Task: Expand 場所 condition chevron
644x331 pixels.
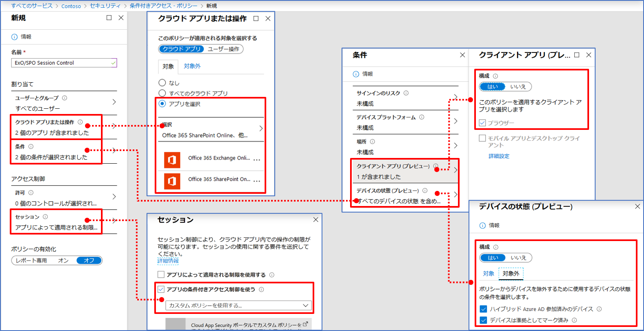Action: (456, 145)
